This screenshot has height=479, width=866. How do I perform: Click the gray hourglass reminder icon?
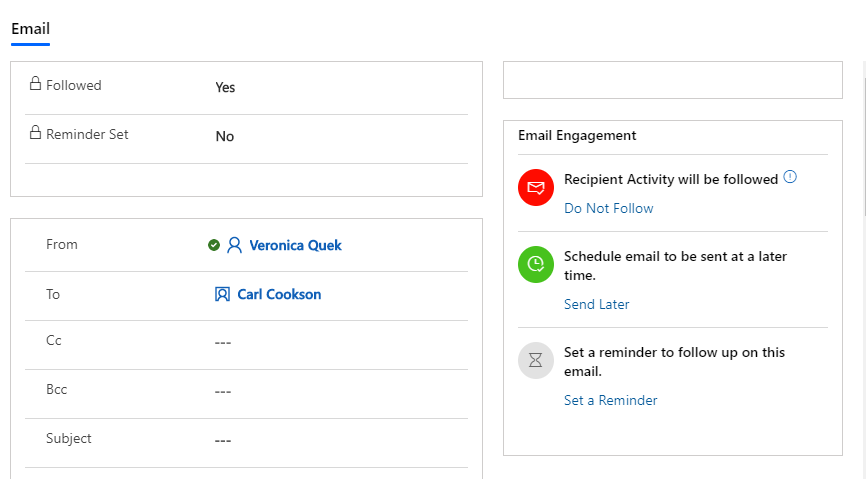pos(536,360)
